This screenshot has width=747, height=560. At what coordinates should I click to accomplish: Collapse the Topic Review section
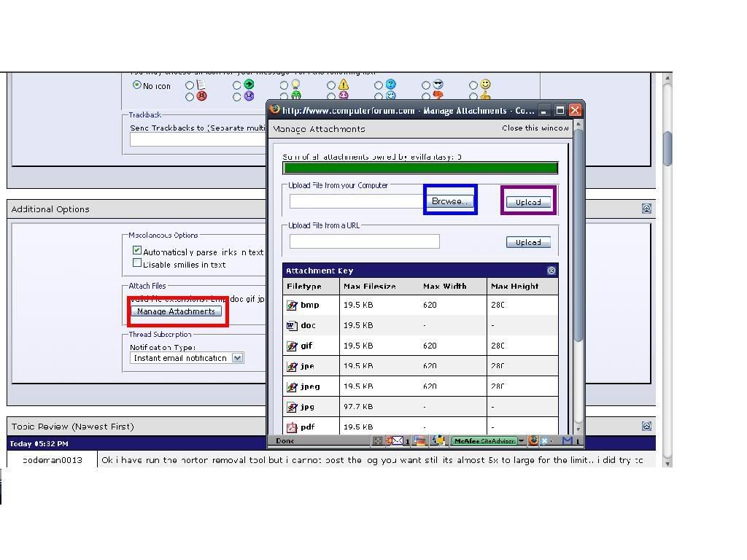(x=646, y=426)
